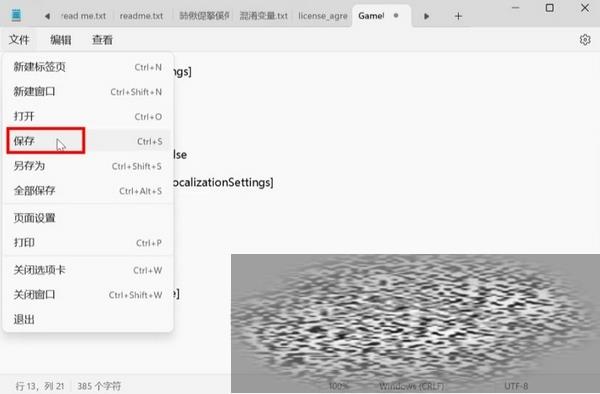
Task: Click the 行 13, 列 21 status indicator
Action: pos(39,386)
